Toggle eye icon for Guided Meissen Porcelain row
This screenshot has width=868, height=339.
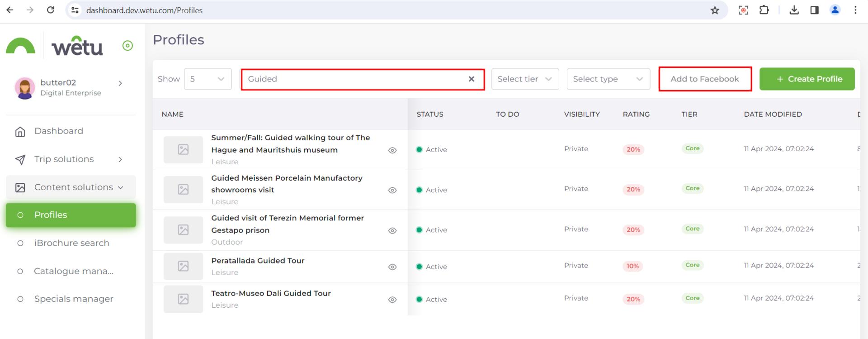[x=392, y=191]
